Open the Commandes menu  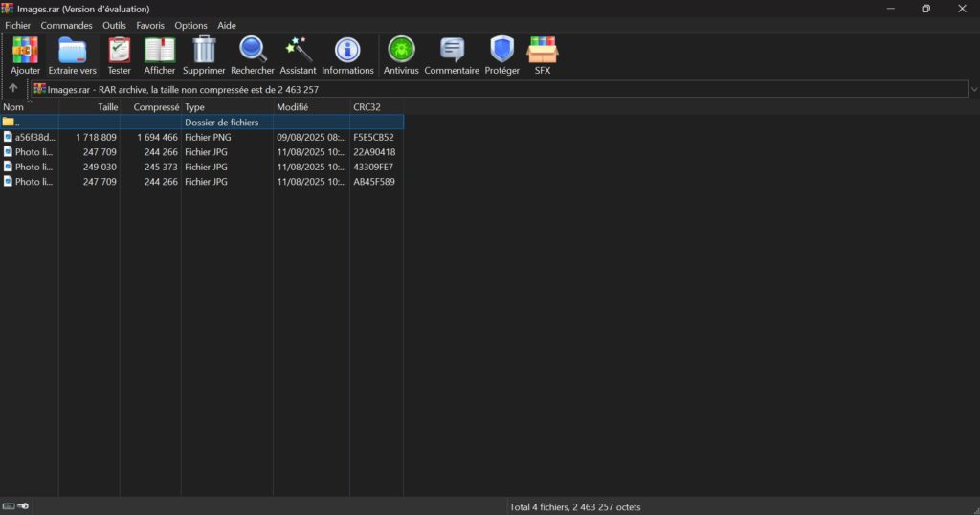coord(66,26)
